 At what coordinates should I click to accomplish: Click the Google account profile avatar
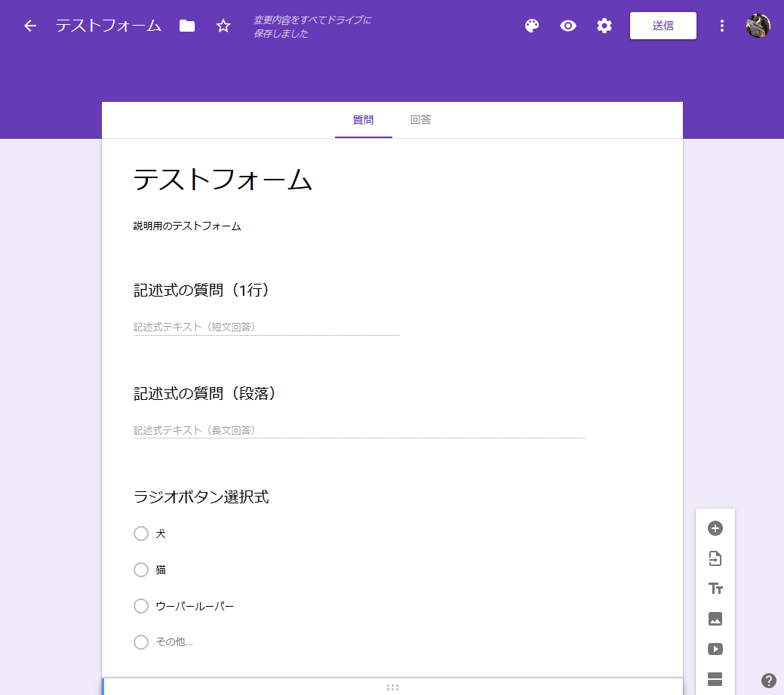(758, 25)
